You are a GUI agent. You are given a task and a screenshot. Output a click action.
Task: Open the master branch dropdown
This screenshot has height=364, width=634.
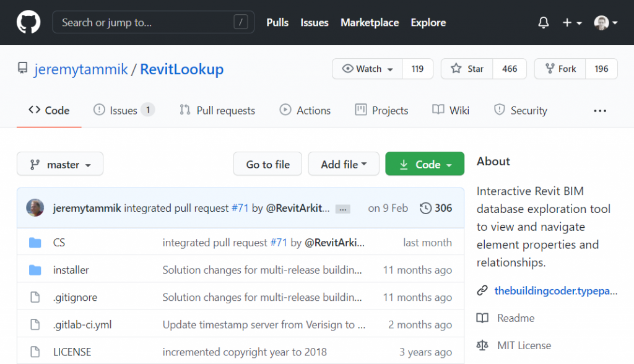tap(59, 164)
